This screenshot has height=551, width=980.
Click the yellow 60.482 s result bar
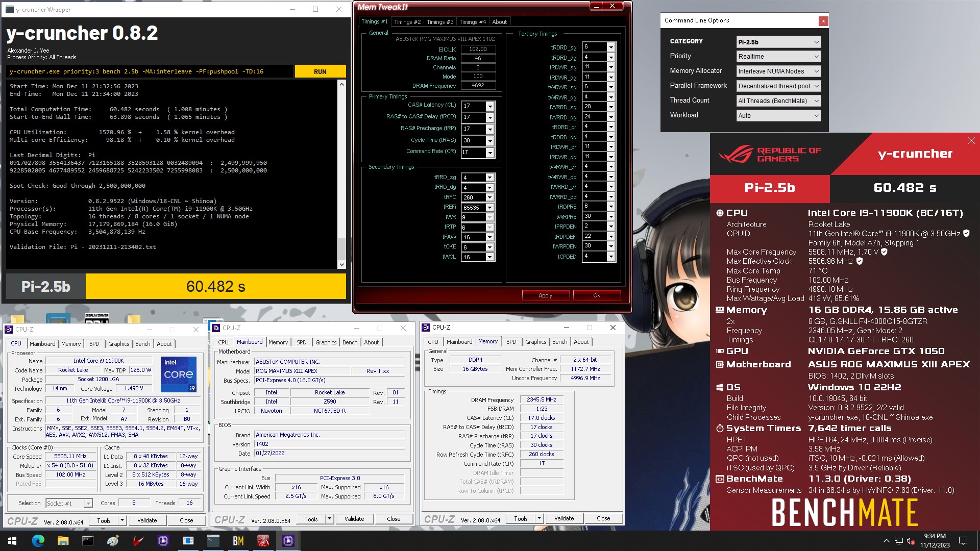pyautogui.click(x=216, y=286)
